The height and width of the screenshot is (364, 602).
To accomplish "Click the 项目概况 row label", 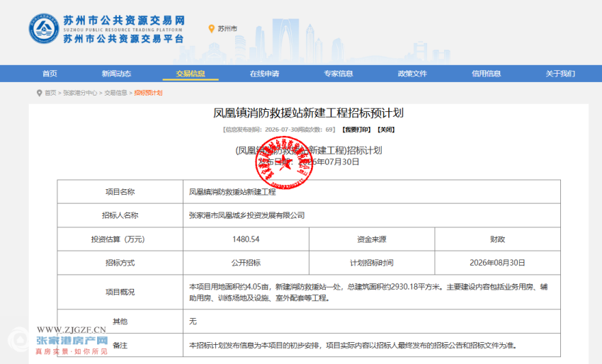I will pos(120,292).
